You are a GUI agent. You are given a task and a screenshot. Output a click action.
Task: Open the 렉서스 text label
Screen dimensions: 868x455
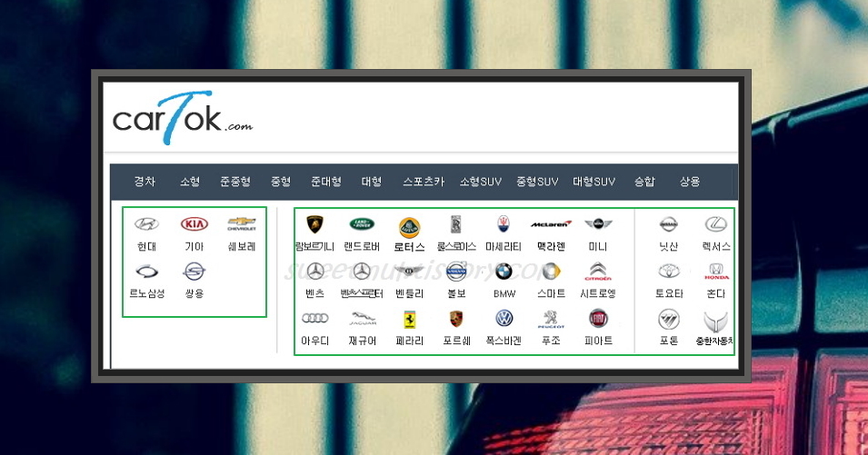[x=716, y=247]
